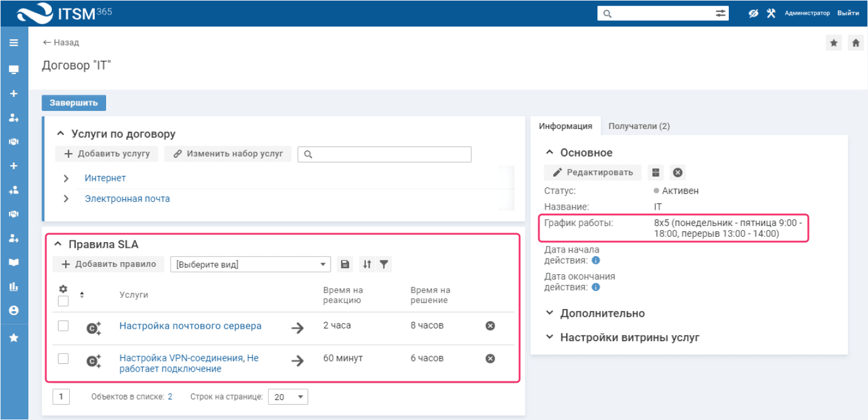Open the hamburger menu in sidebar
Screen dimensions: 868x420
tap(14, 43)
